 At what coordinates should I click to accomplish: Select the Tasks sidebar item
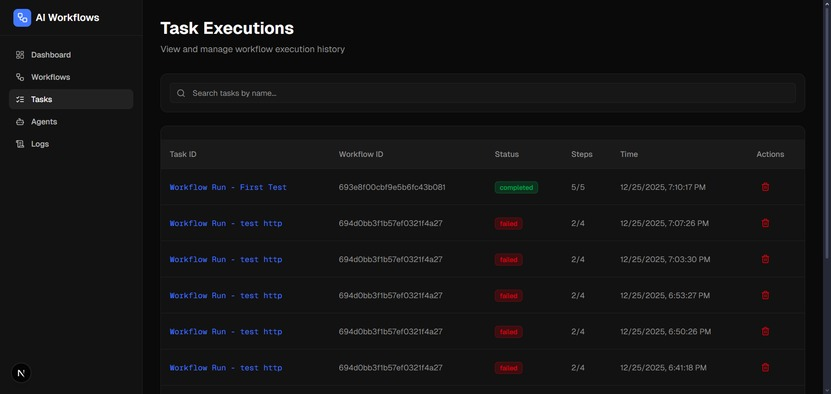click(x=71, y=99)
